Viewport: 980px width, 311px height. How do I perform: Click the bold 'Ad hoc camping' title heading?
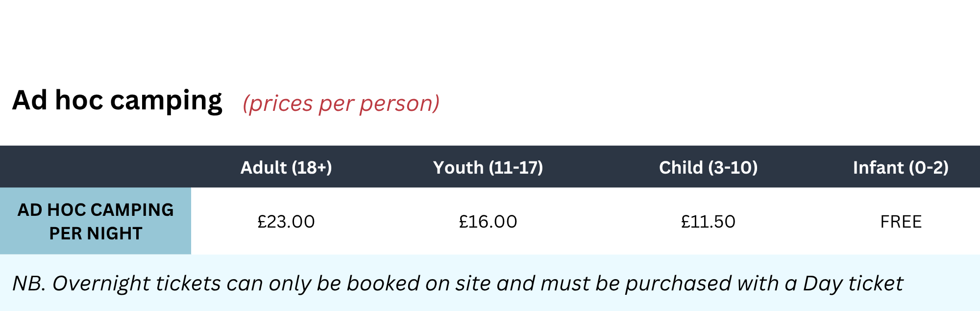[x=117, y=101]
